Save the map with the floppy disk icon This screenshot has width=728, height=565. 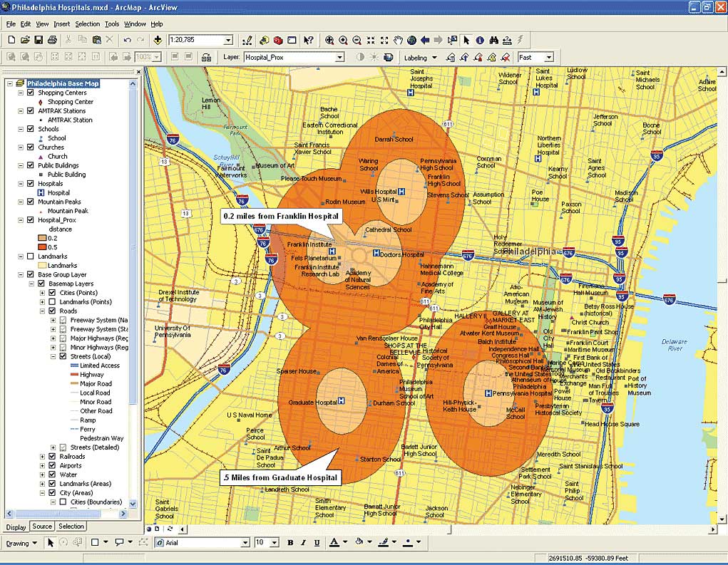click(39, 41)
